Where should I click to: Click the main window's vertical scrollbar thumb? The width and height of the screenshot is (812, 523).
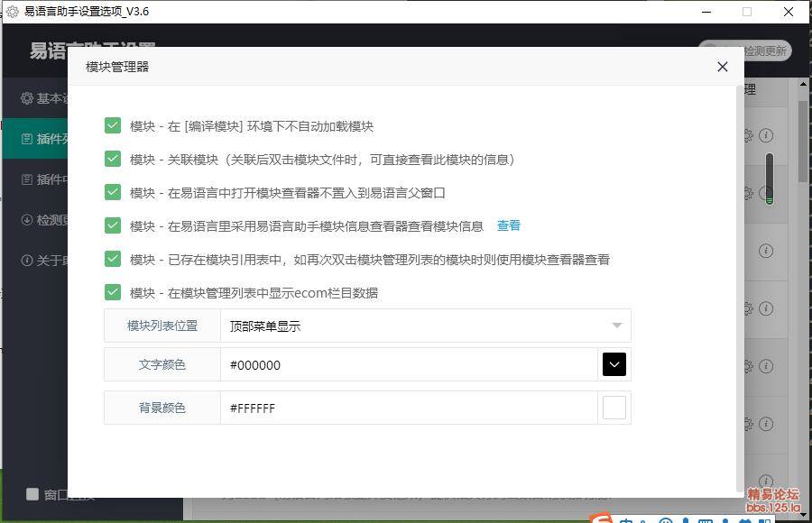coord(803,141)
